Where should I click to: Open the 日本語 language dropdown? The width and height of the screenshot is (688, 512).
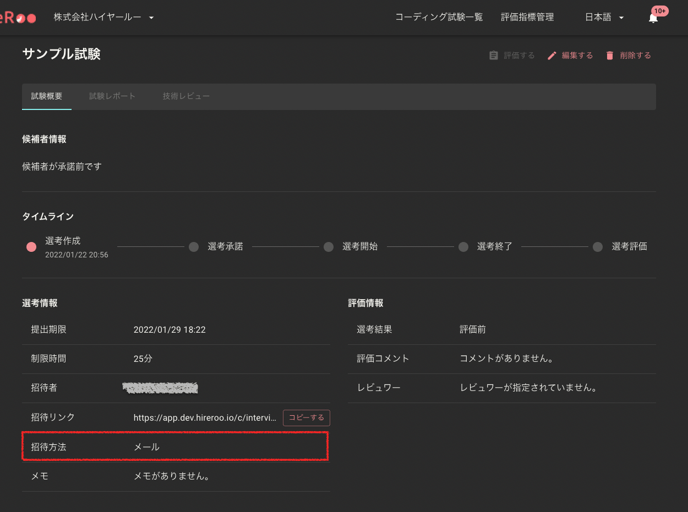[x=604, y=18]
